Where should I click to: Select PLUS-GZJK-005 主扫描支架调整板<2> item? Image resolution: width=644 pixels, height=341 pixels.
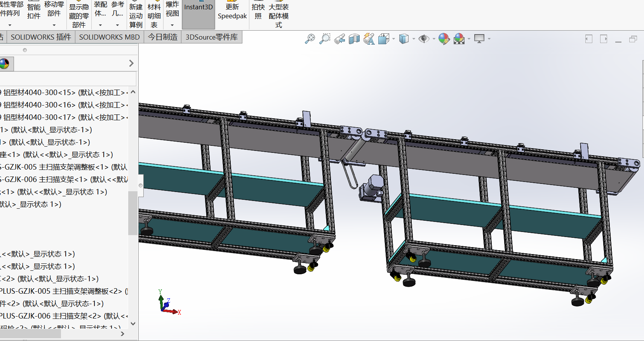click(64, 291)
